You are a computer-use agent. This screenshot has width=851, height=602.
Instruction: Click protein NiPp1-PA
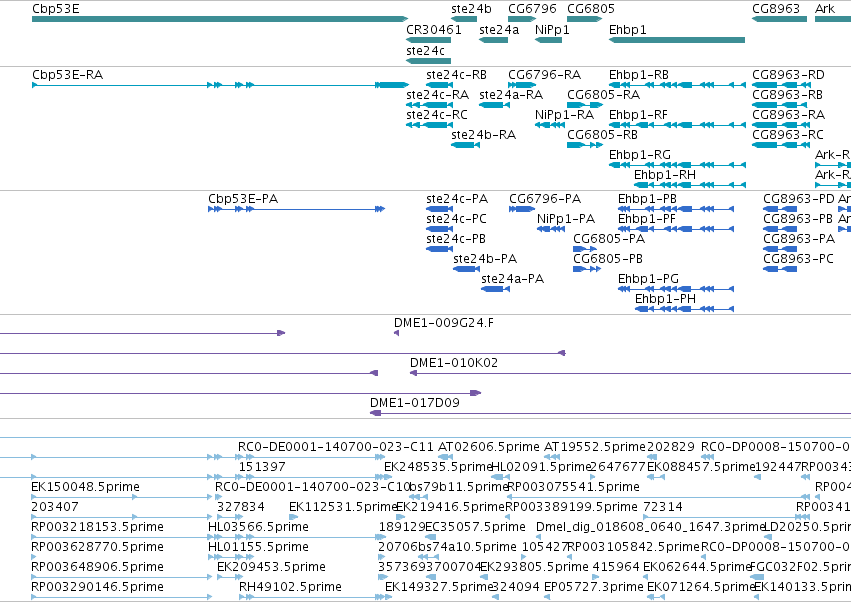point(566,219)
